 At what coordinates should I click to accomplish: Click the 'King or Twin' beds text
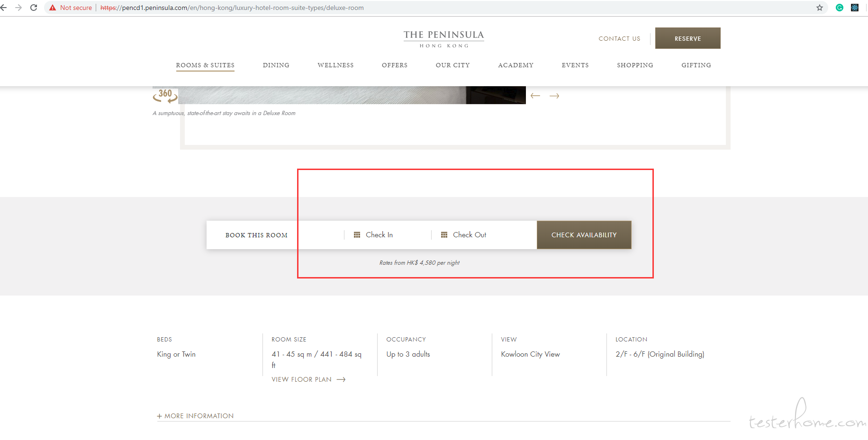click(176, 354)
